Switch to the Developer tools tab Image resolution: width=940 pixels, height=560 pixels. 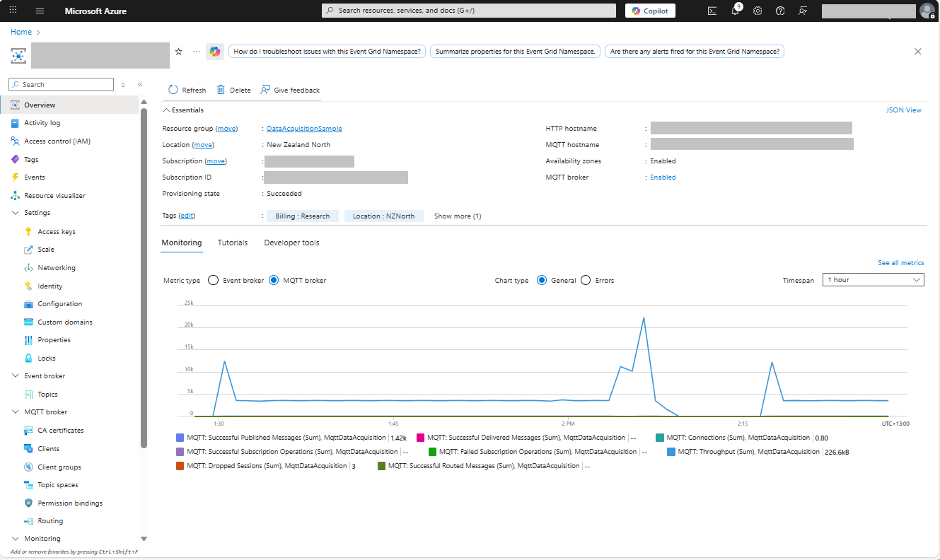291,243
